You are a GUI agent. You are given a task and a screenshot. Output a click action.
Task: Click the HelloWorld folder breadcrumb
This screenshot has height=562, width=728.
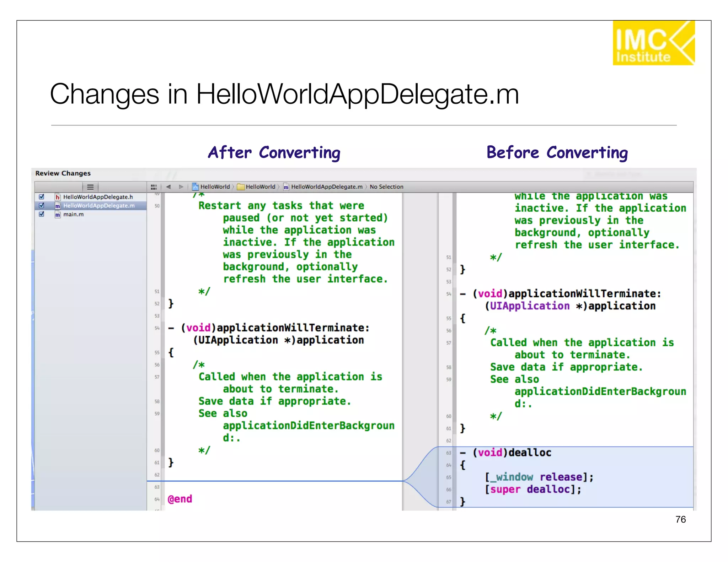261,187
